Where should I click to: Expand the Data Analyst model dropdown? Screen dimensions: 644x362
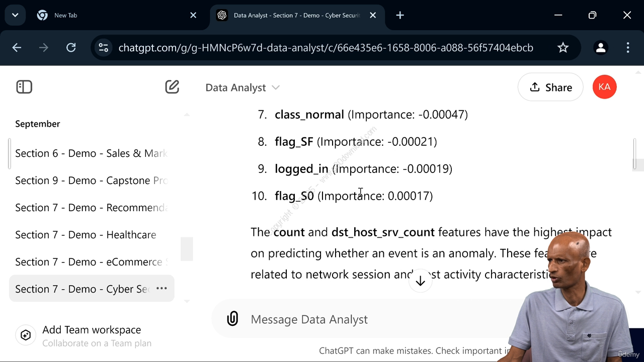(243, 87)
